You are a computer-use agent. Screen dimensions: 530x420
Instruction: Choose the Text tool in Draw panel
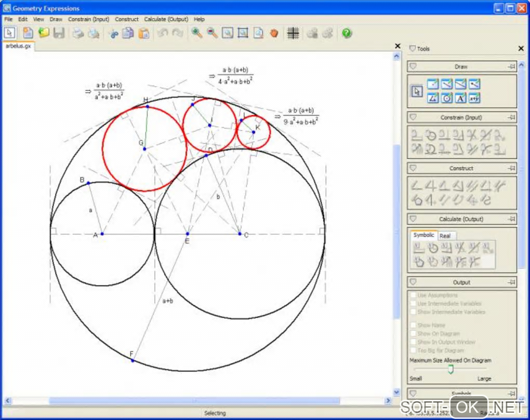pyautogui.click(x=460, y=98)
